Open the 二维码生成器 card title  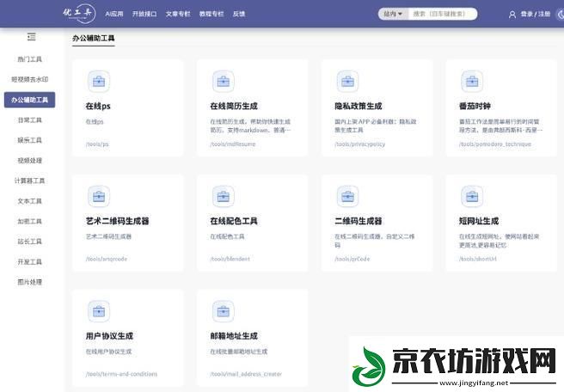click(x=359, y=221)
